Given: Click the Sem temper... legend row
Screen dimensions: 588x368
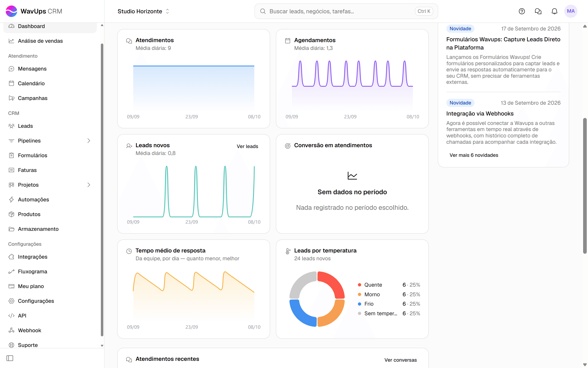Looking at the screenshot, I should tap(389, 313).
